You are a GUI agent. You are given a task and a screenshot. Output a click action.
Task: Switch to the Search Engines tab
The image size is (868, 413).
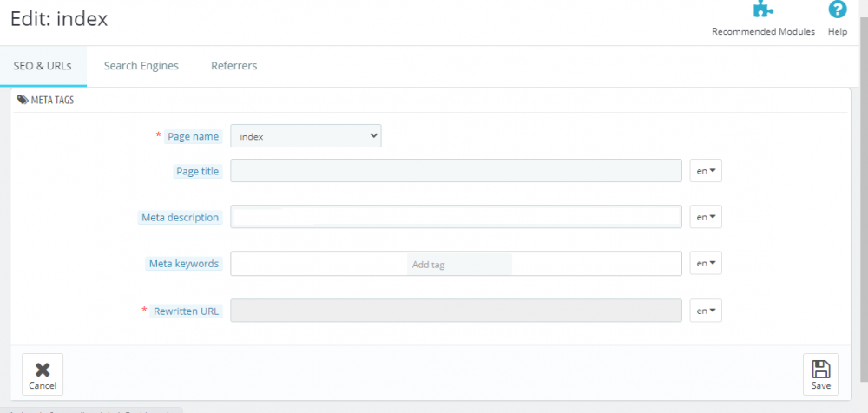[141, 66]
